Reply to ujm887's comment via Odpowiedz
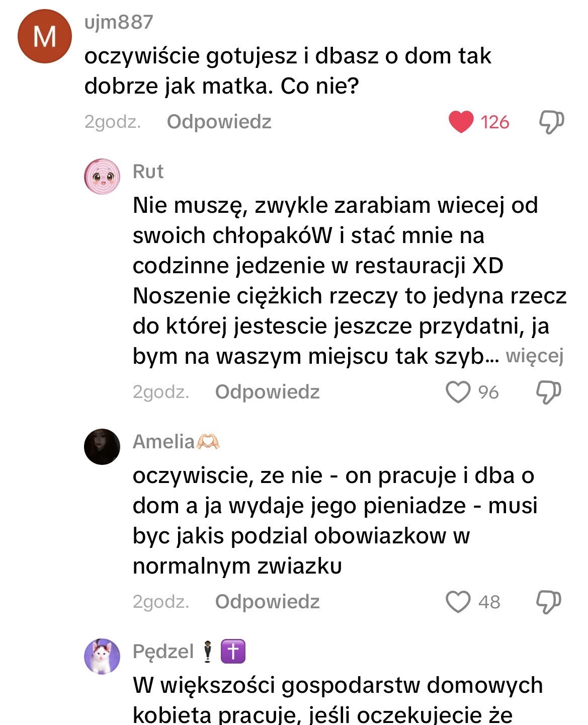 219,122
